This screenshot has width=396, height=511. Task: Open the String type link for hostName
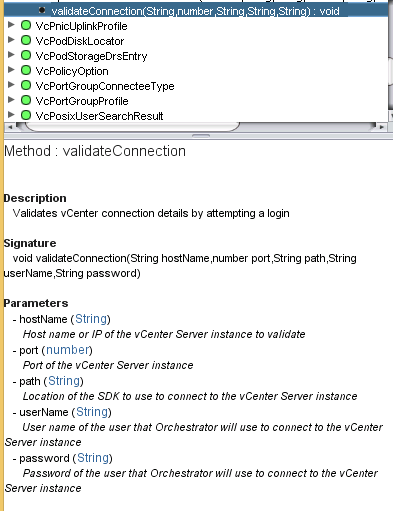click(91, 319)
